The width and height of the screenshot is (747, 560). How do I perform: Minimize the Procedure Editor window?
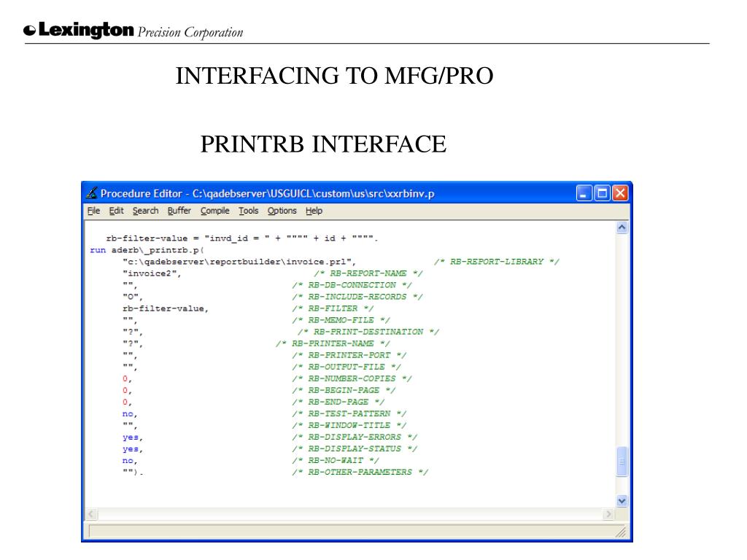[x=584, y=192]
